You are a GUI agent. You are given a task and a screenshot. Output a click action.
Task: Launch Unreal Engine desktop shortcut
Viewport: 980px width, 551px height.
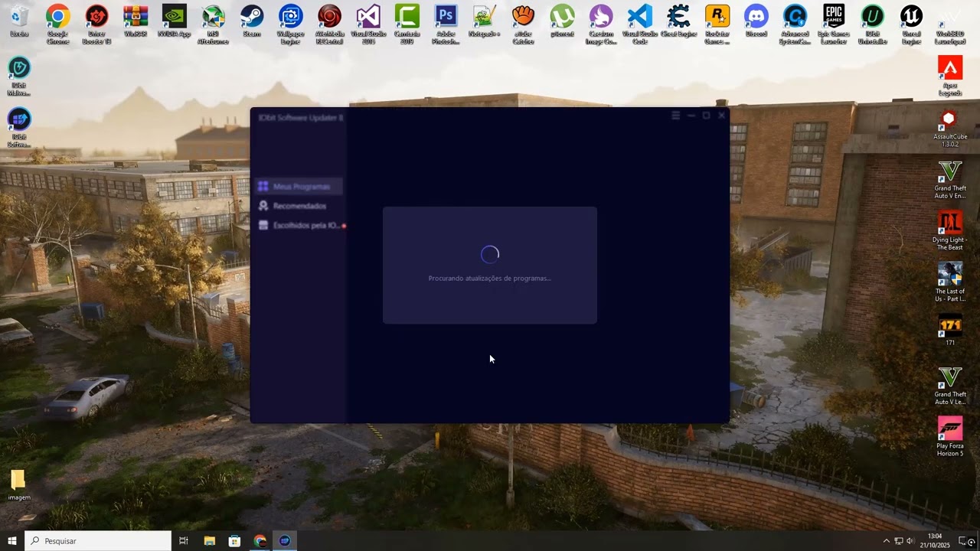[x=911, y=24]
